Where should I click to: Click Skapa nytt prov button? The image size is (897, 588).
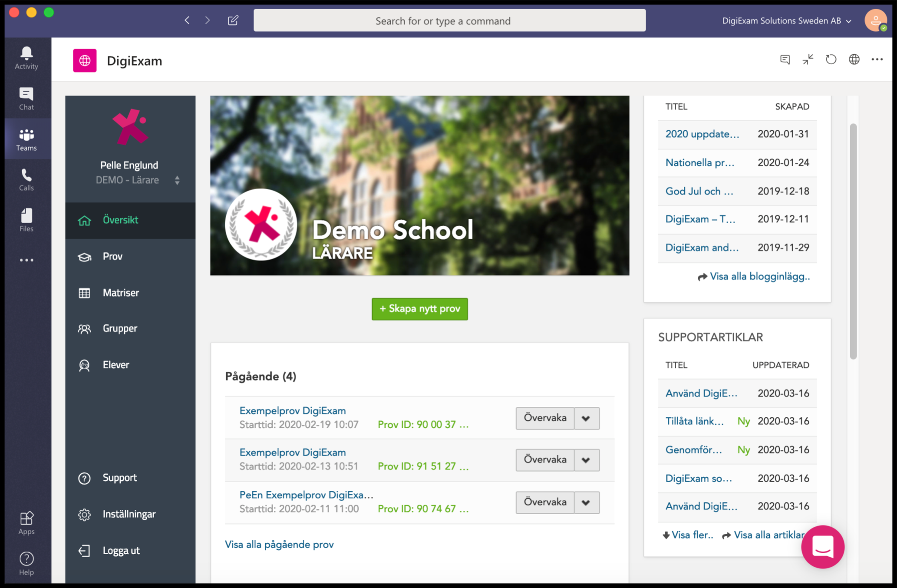tap(420, 309)
